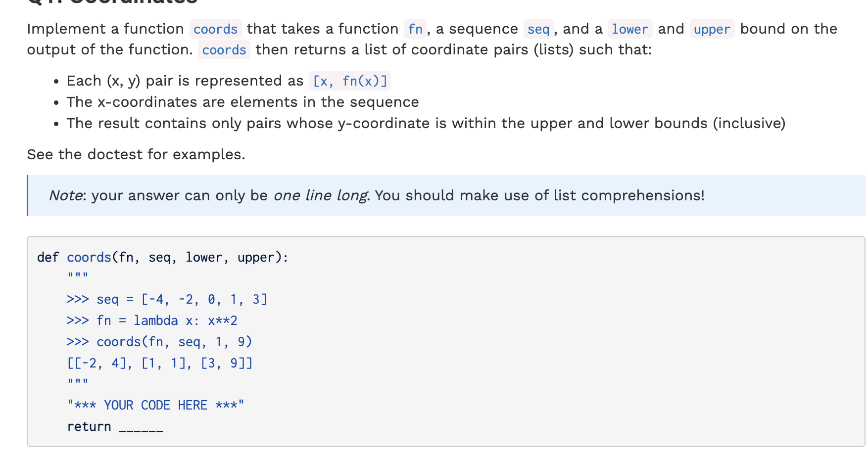Screen dimensions: 868x458
Task: Click the 'def coords(fn, seq, lower, upper):' line
Action: 163,258
